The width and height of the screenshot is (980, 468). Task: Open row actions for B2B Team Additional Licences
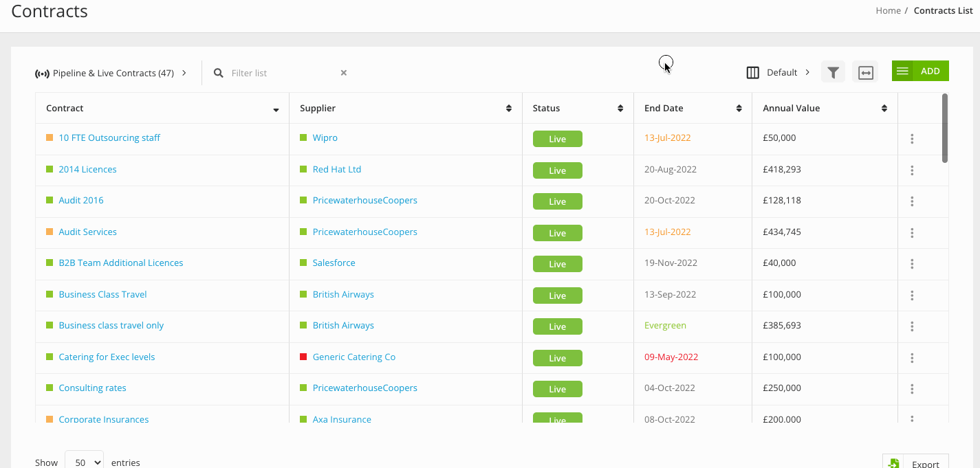[x=912, y=264]
